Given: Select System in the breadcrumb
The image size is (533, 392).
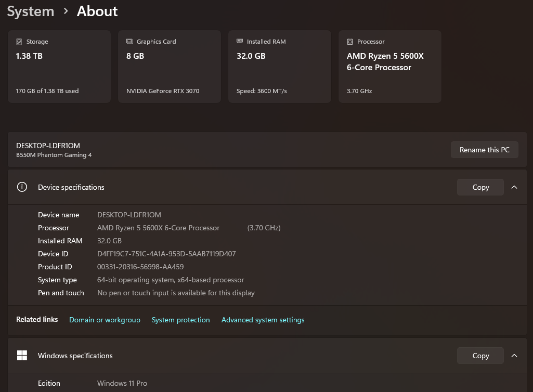Looking at the screenshot, I should (x=30, y=11).
